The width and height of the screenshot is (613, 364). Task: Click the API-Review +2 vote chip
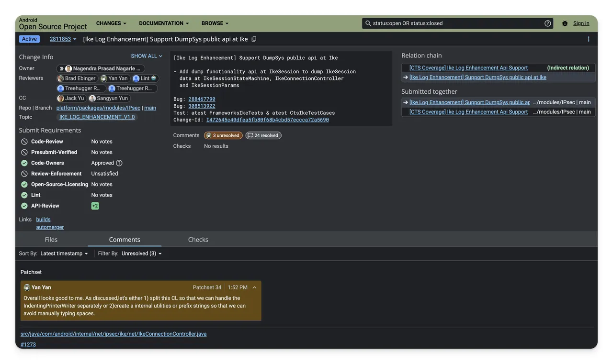pos(95,206)
